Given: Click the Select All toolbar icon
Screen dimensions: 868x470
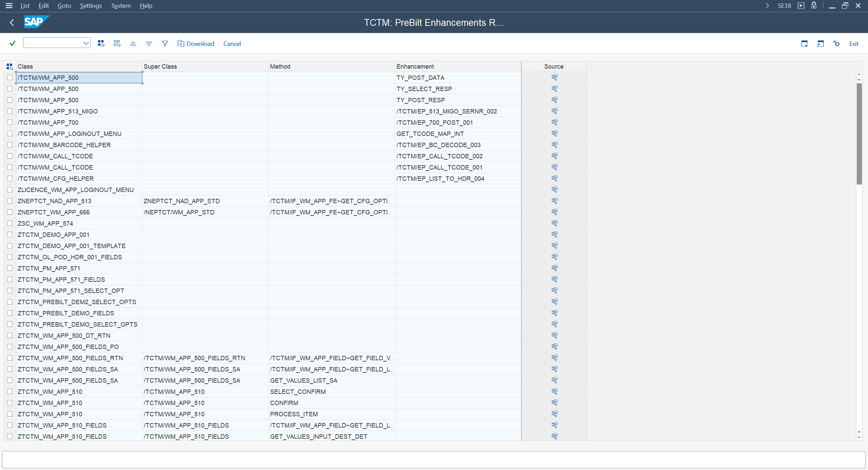Looking at the screenshot, I should click(101, 43).
